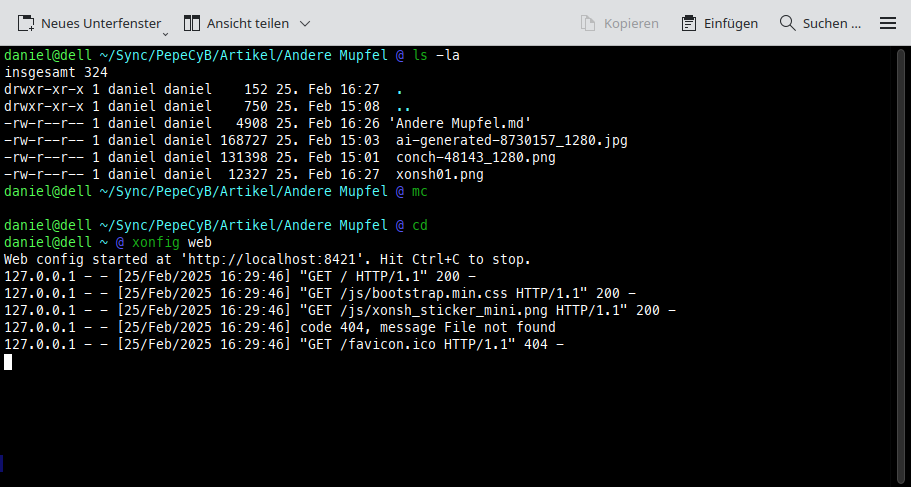
Task: Expand the Ansicht teilen chevron dropdown
Action: (305, 23)
